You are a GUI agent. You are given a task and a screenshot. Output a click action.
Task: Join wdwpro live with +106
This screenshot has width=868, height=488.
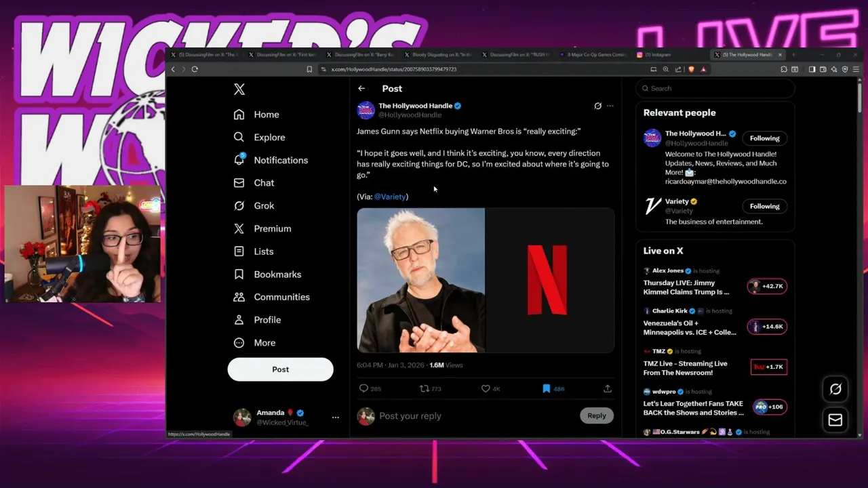pos(770,407)
